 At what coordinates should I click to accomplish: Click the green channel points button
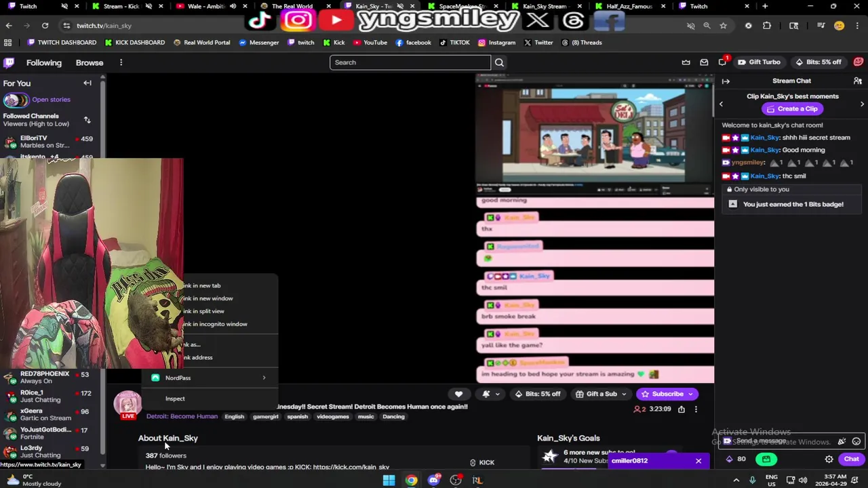766,459
